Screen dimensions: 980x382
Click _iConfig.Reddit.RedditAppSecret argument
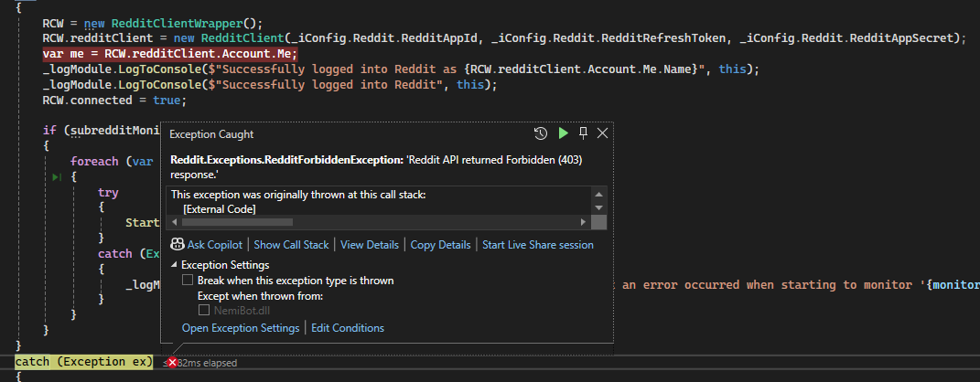[x=845, y=38]
